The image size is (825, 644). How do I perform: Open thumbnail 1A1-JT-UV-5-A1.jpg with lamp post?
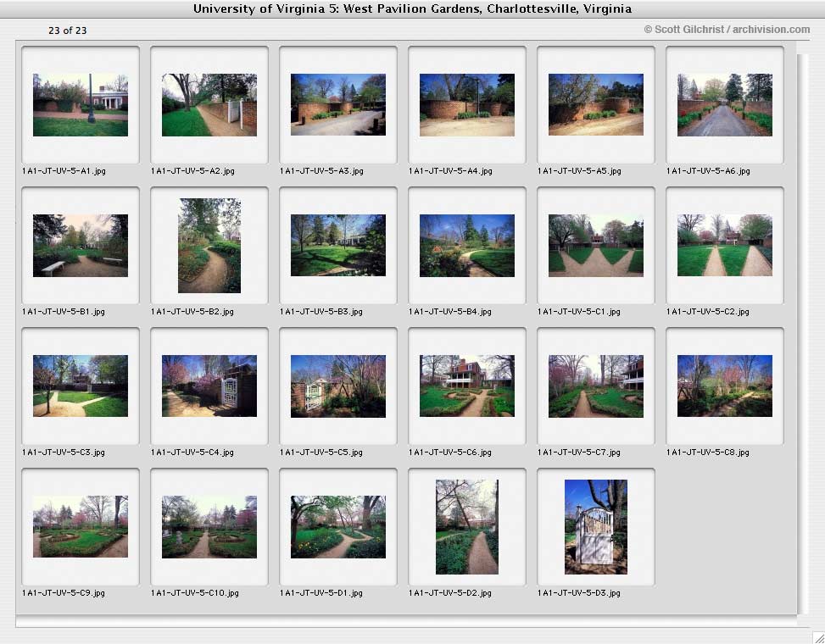[81, 104]
